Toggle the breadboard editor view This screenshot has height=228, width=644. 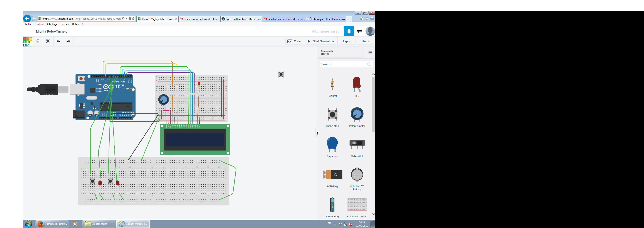pos(349,31)
